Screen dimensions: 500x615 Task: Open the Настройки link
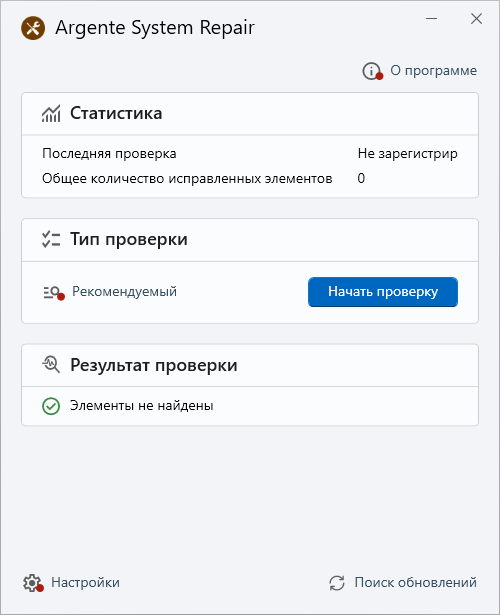(85, 582)
